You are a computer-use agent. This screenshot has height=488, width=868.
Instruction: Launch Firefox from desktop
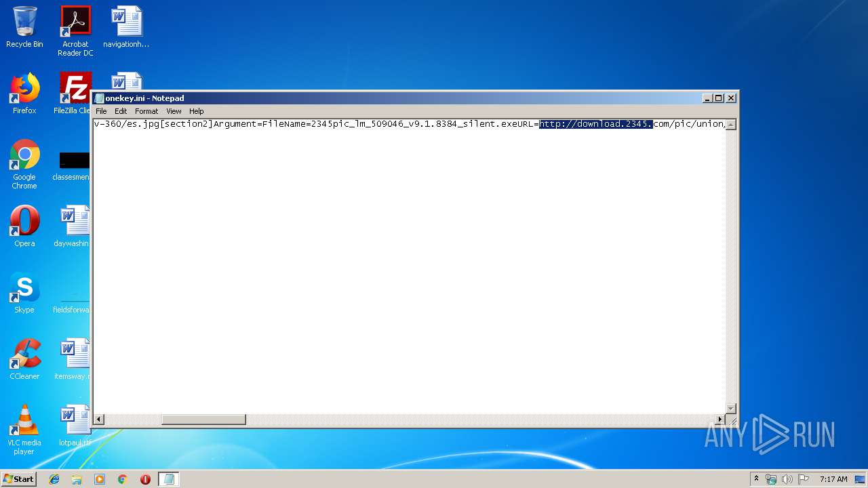point(24,94)
